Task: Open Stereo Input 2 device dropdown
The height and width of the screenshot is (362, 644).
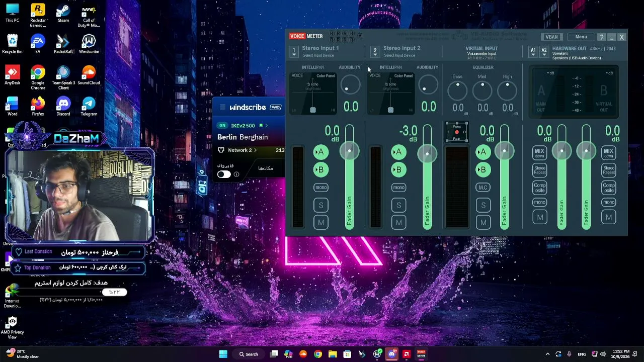Action: [375, 51]
